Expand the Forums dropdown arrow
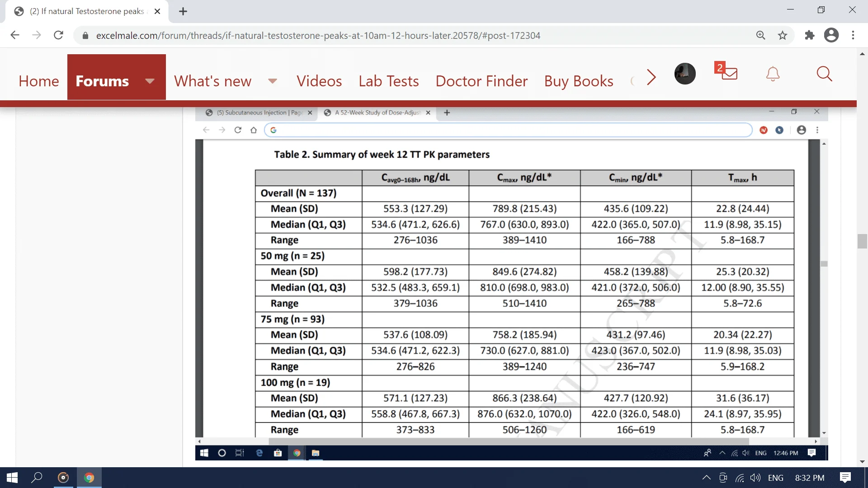 [x=150, y=81]
